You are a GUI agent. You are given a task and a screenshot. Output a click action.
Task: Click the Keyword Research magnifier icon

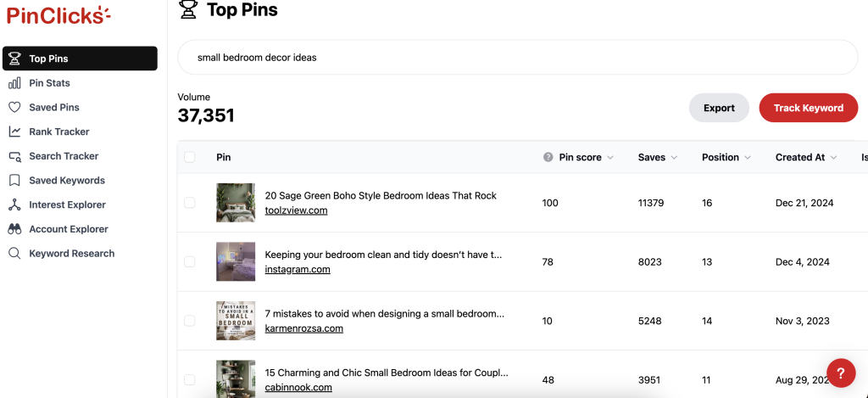[14, 254]
